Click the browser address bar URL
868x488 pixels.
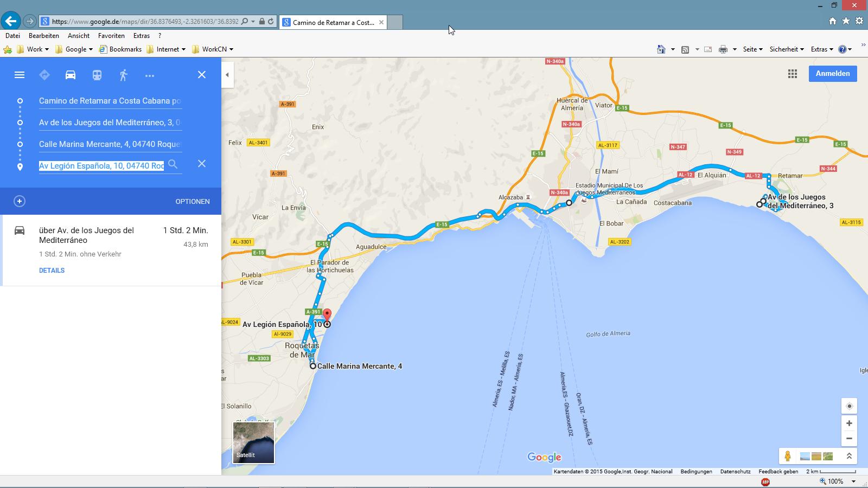(145, 22)
